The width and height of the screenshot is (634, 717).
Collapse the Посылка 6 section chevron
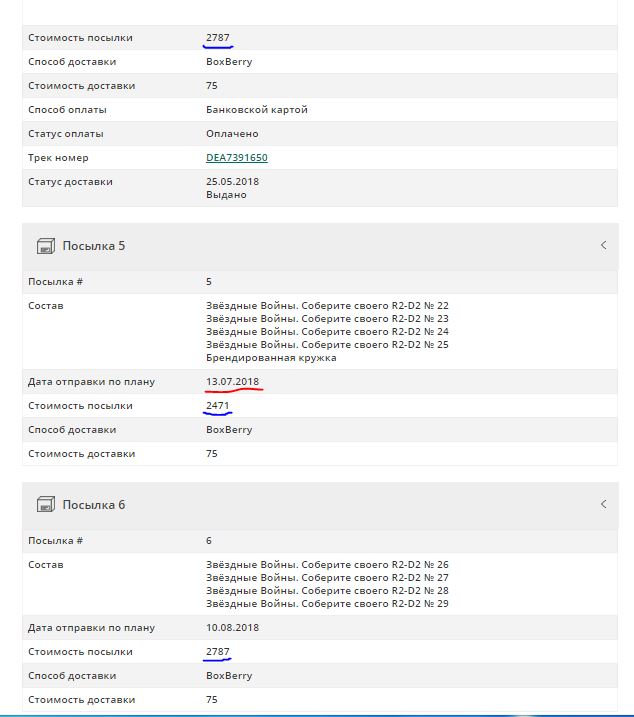(603, 504)
